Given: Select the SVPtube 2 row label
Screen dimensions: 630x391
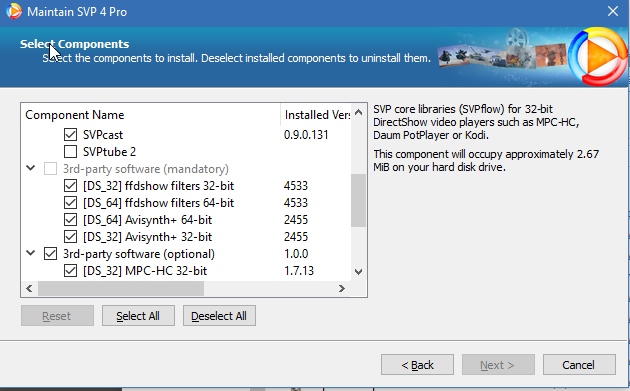Looking at the screenshot, I should [109, 151].
